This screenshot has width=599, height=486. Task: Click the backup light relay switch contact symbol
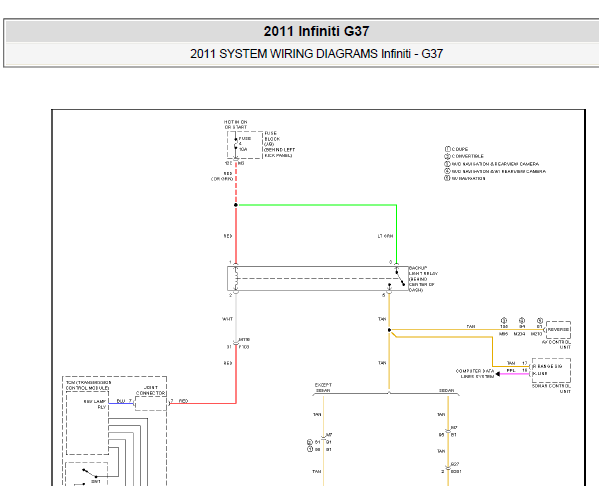(400, 277)
